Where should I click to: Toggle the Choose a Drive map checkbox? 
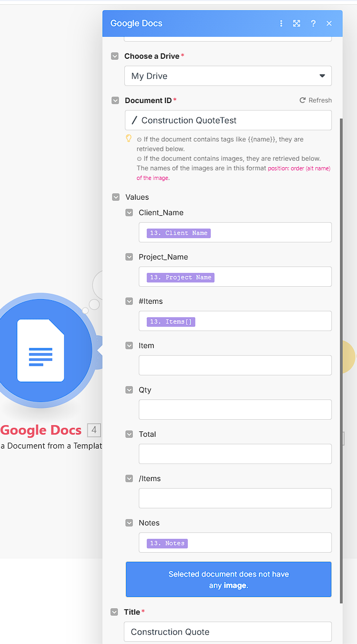click(115, 56)
